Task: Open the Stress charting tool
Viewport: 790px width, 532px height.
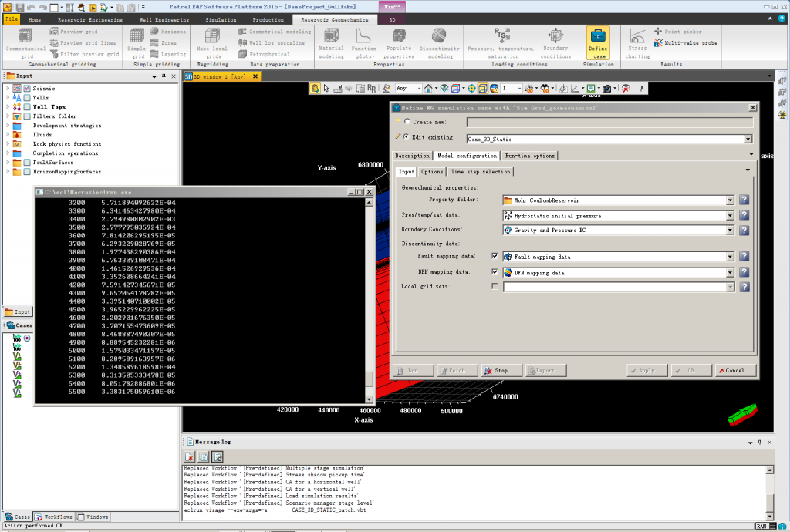Action: point(637,42)
